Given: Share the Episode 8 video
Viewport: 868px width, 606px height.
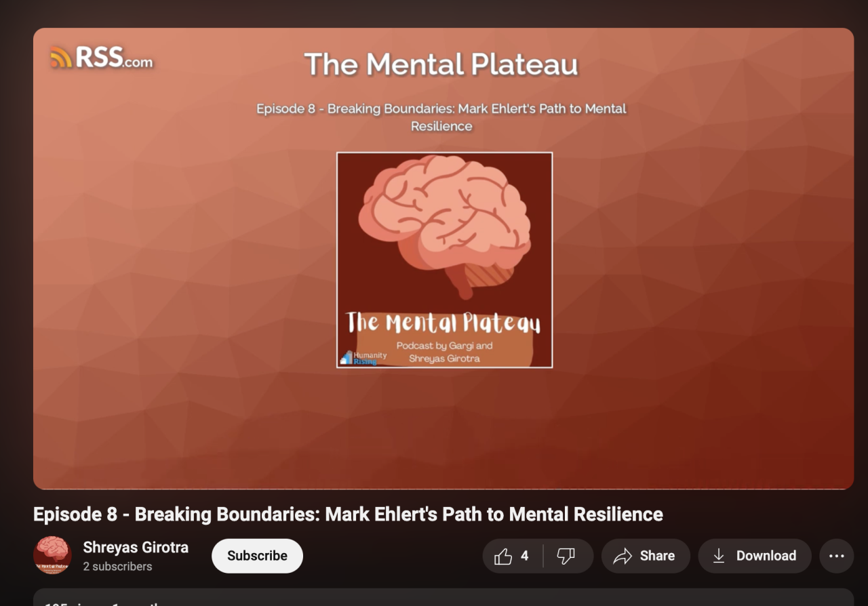Looking at the screenshot, I should 646,557.
